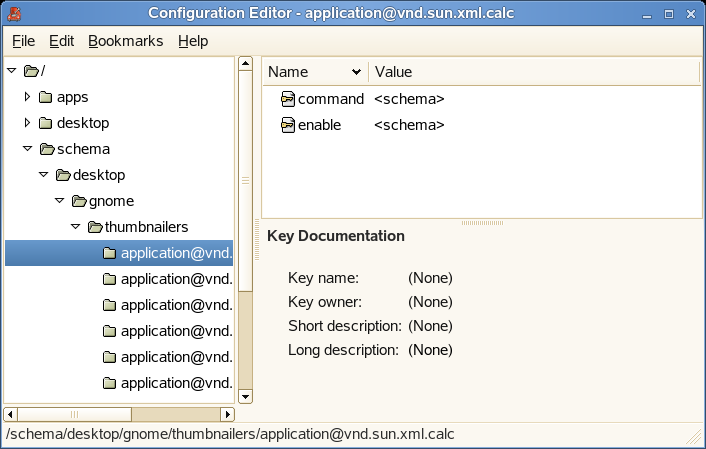Click the gnome folder icon
The image size is (706, 449).
[79, 201]
